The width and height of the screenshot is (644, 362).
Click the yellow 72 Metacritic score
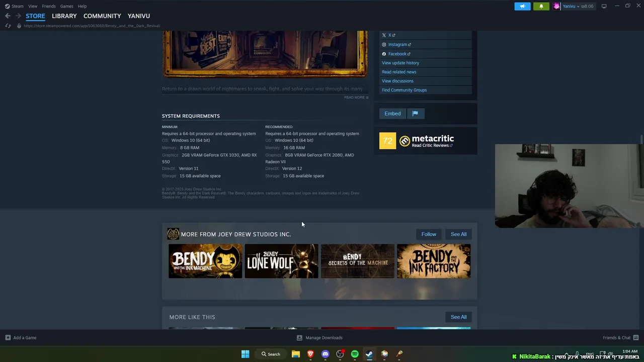(x=387, y=141)
